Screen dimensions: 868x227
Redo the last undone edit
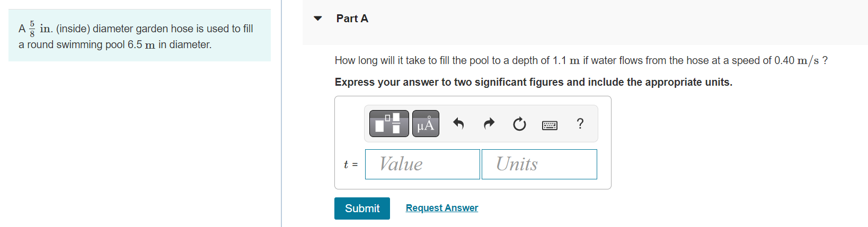489,124
